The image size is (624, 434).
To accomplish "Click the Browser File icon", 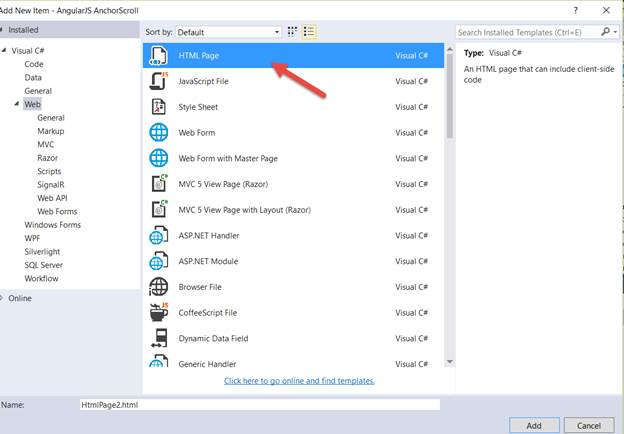I will 158,287.
